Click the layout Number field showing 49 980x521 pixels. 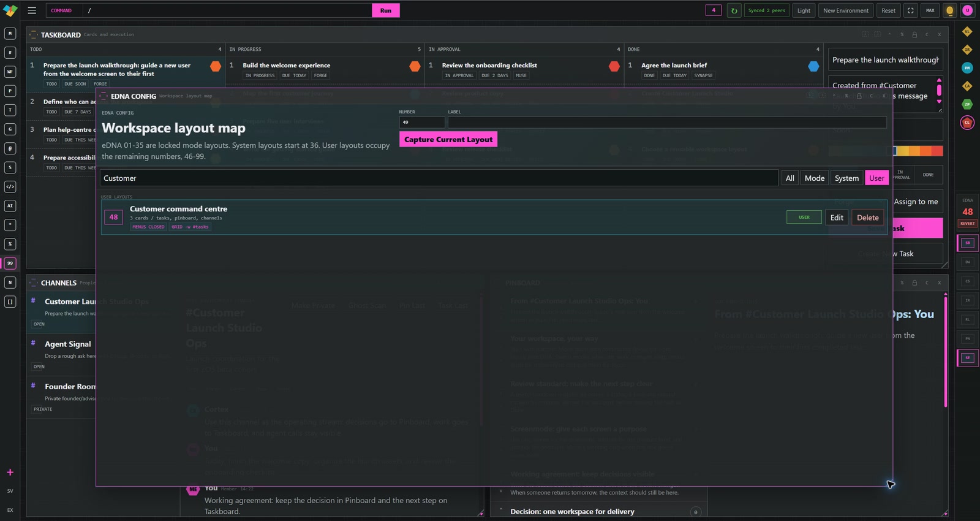click(x=422, y=123)
